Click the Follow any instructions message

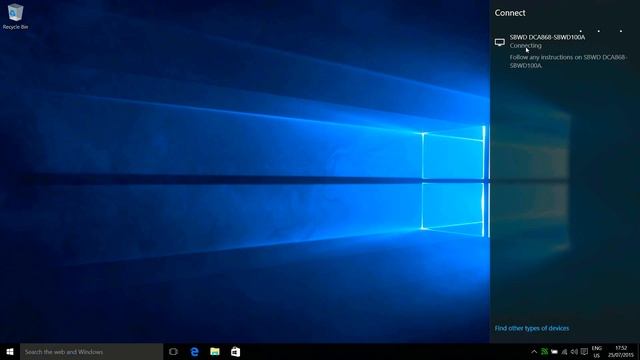point(568,61)
